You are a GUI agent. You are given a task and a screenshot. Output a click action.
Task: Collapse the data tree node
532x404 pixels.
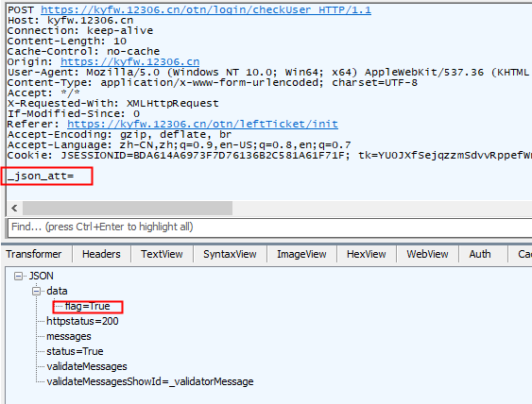point(36,291)
